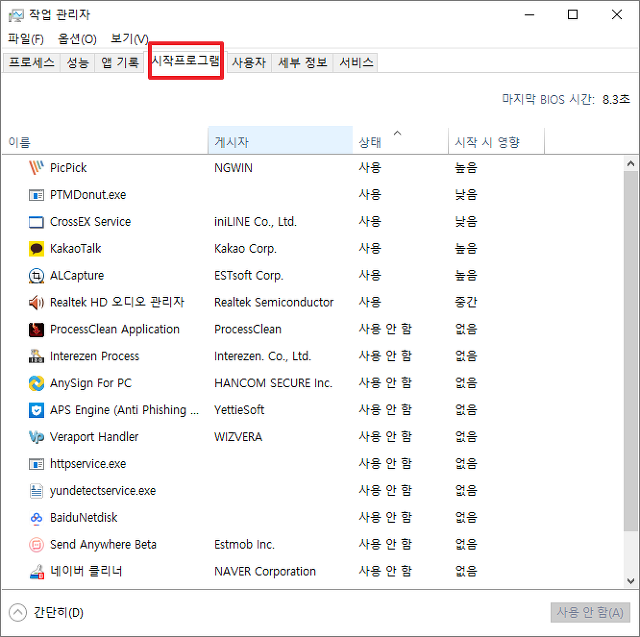Select ProcessClean Application name text

[x=115, y=329]
